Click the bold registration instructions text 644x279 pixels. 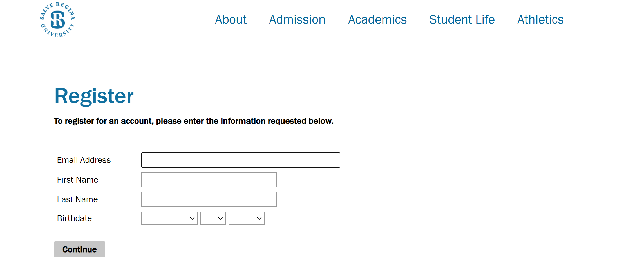point(194,121)
